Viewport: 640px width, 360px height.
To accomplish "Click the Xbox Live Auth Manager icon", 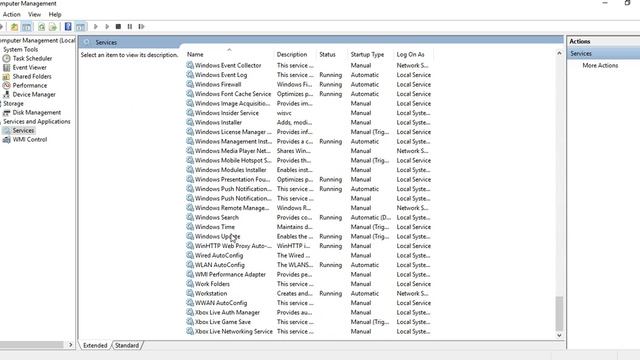I will tap(190, 312).
